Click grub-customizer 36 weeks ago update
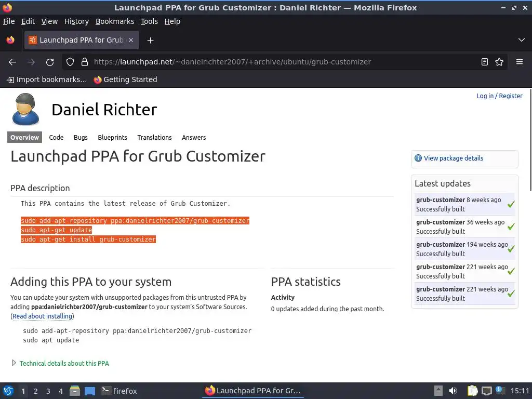This screenshot has height=399, width=532. point(465,227)
